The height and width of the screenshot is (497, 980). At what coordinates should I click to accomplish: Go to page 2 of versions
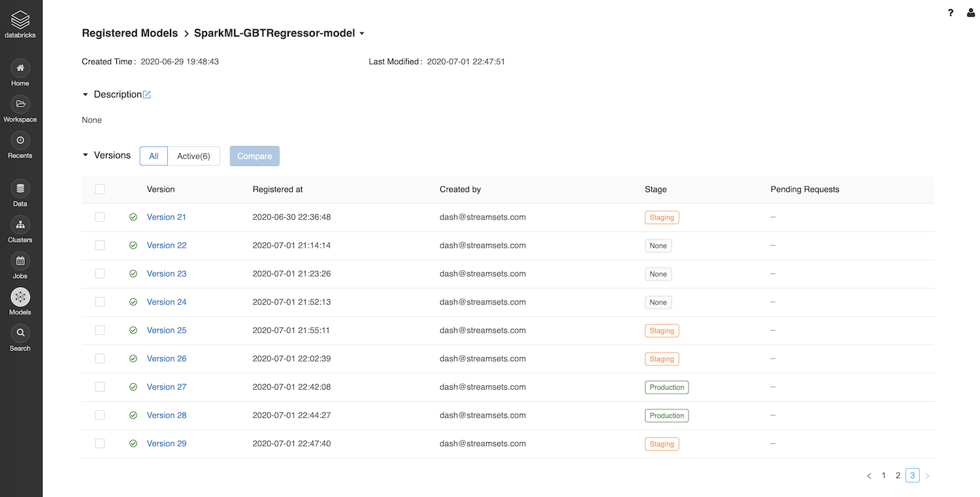[x=898, y=476]
